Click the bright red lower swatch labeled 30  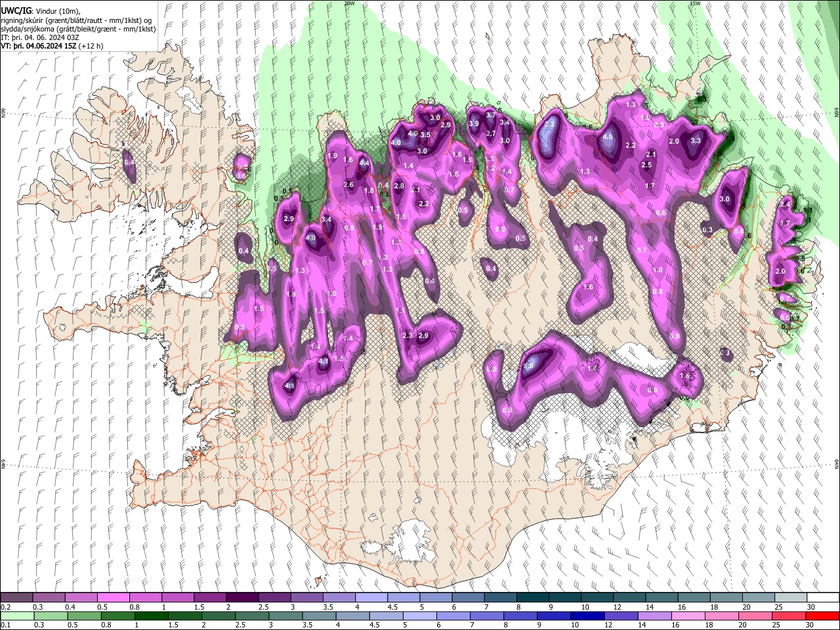tap(822, 616)
